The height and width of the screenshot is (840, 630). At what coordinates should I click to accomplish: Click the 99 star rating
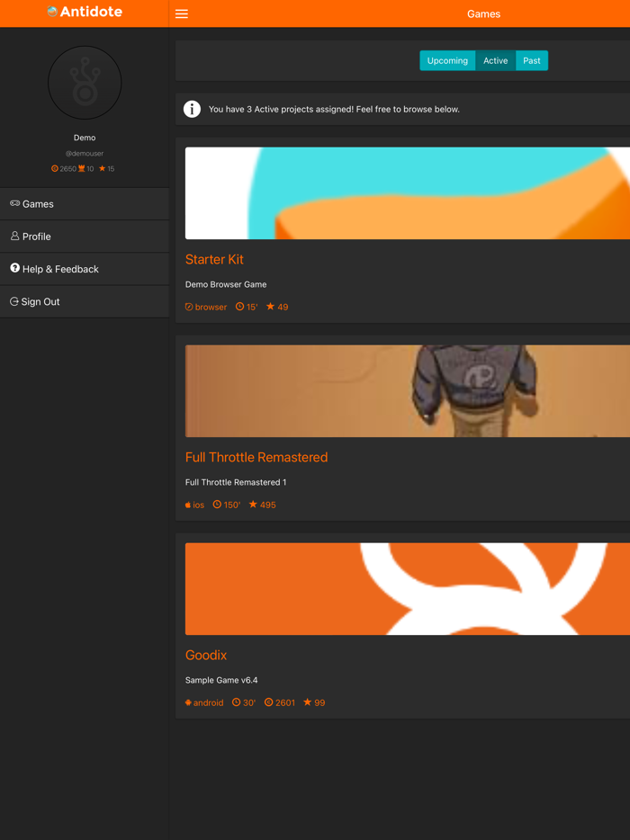tap(314, 702)
